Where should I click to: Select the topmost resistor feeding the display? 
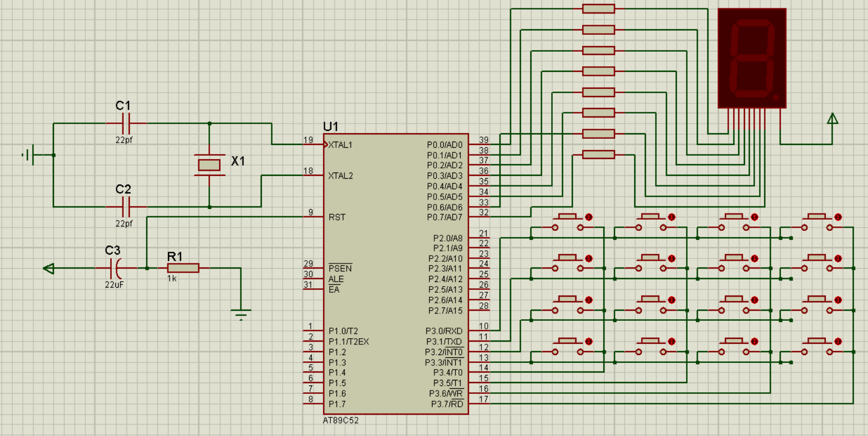click(x=598, y=8)
